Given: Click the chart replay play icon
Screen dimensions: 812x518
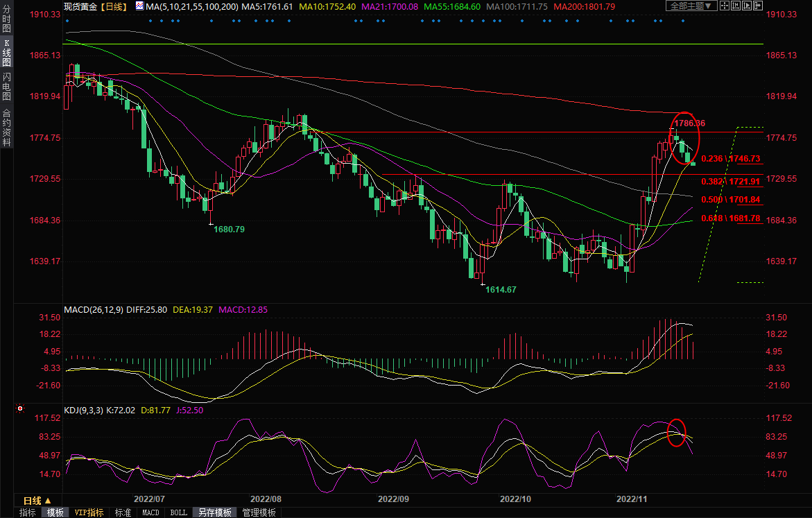Looking at the screenshot, I should coord(747,6).
